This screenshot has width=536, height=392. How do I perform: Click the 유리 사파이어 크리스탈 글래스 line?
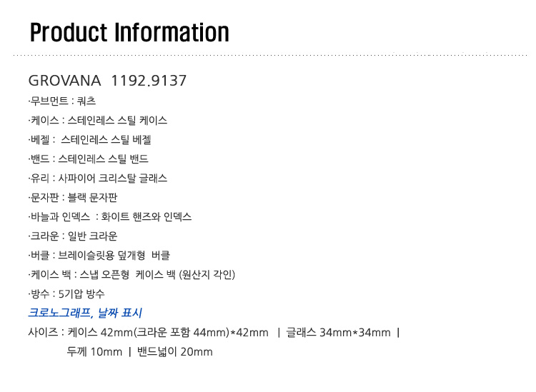point(98,179)
